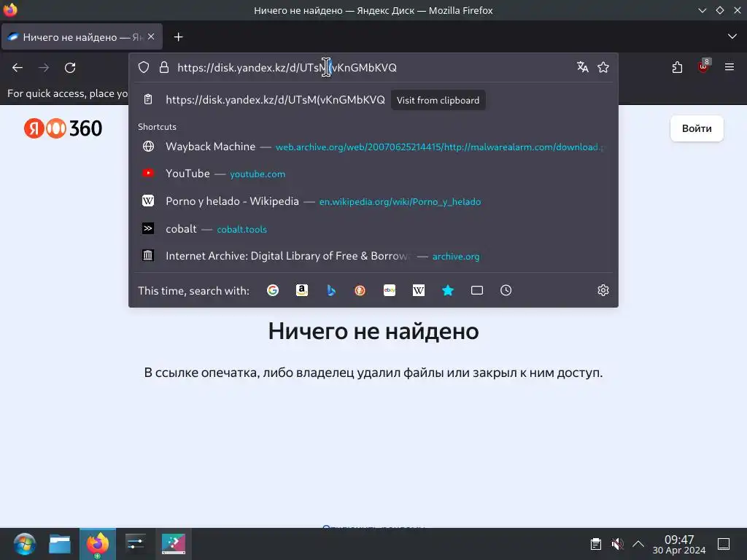
Task: Bookmark this page with the star
Action: [x=603, y=67]
